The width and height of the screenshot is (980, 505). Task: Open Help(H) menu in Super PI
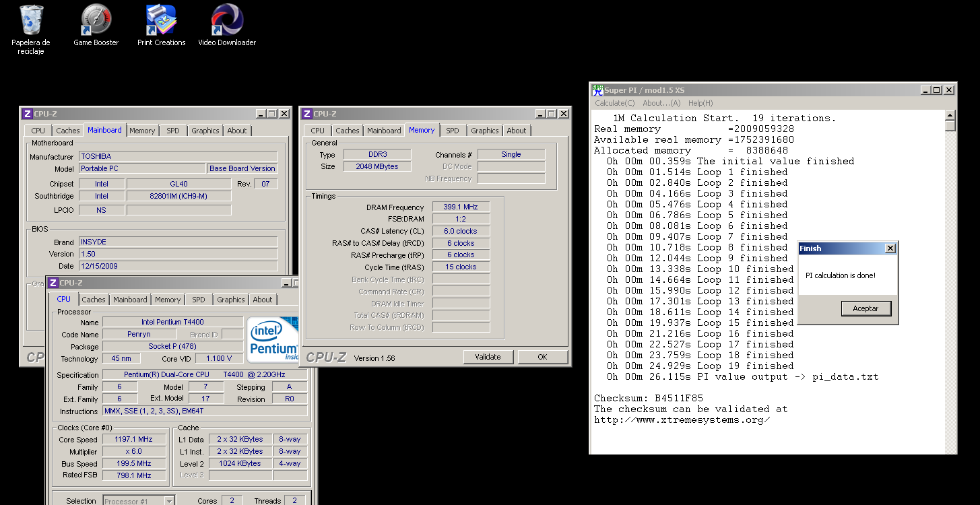(700, 103)
